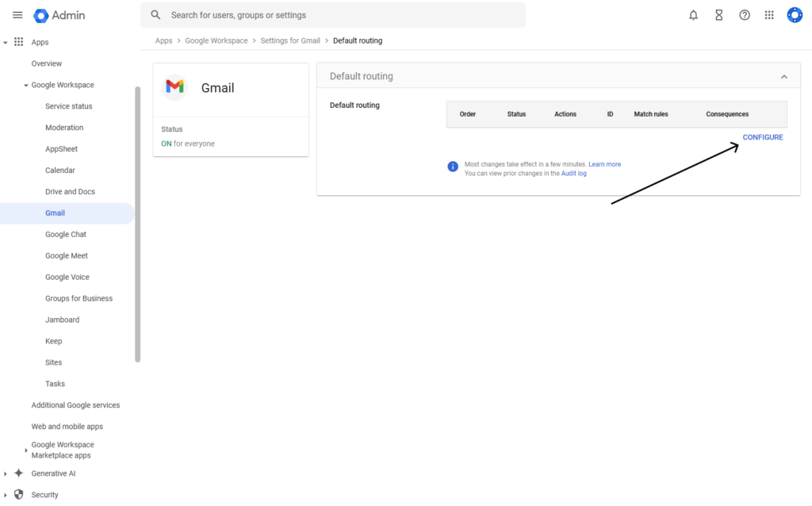Focus the search users, groups or settings field
Image resolution: width=812 pixels, height=506 pixels.
tap(333, 15)
